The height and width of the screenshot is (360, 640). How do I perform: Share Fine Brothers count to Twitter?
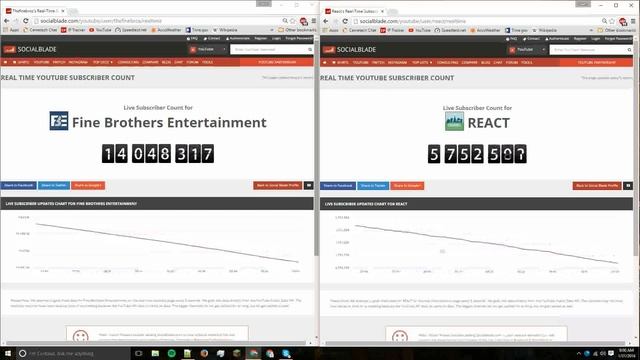tap(53, 185)
